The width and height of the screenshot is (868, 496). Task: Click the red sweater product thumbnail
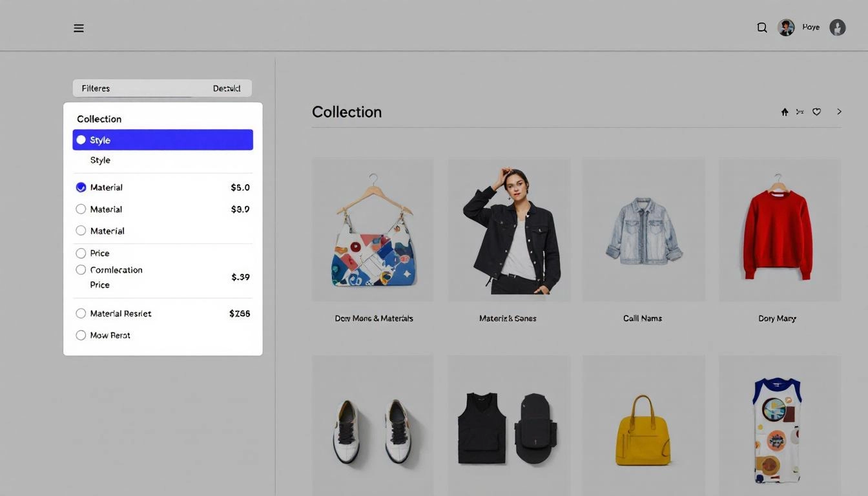[x=777, y=229]
